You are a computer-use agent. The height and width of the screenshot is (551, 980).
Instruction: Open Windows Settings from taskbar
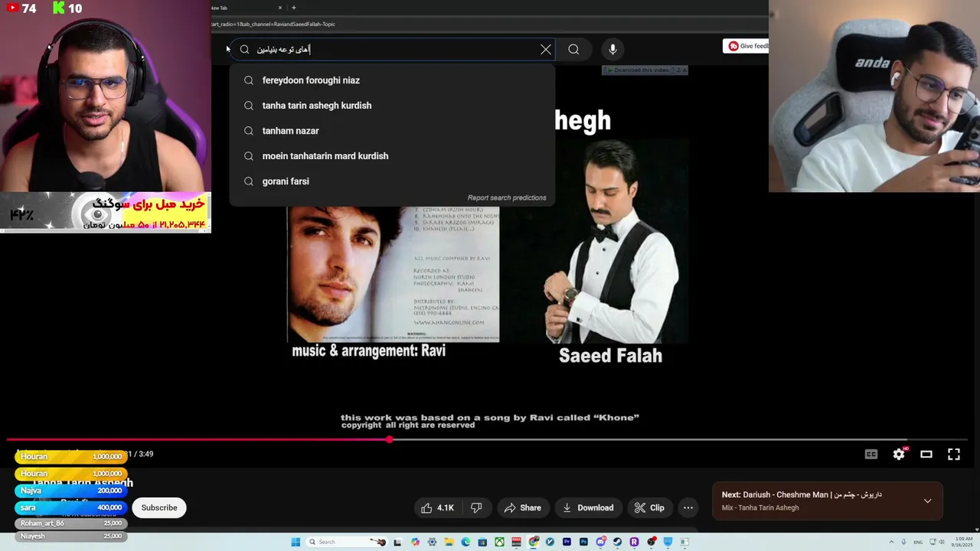(432, 542)
